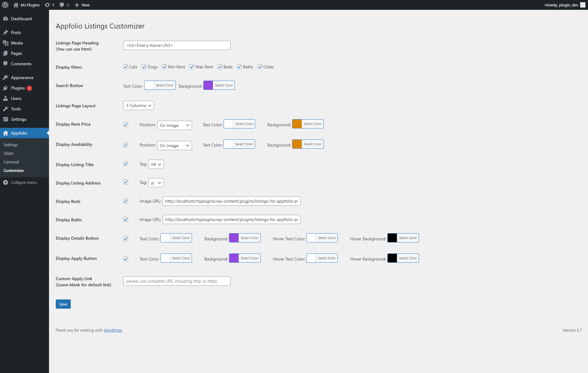This screenshot has height=373, width=588.
Task: Open the comments bubble icon in admin bar
Action: [x=62, y=5]
